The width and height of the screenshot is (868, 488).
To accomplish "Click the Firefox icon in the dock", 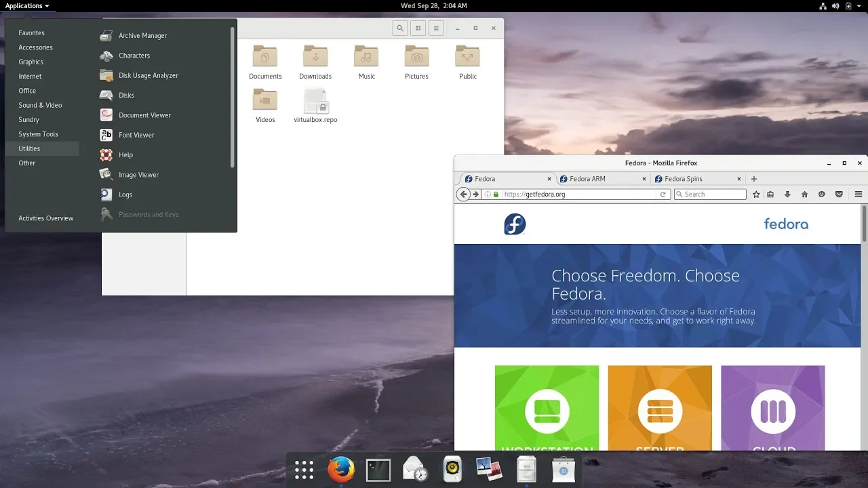I will [341, 469].
